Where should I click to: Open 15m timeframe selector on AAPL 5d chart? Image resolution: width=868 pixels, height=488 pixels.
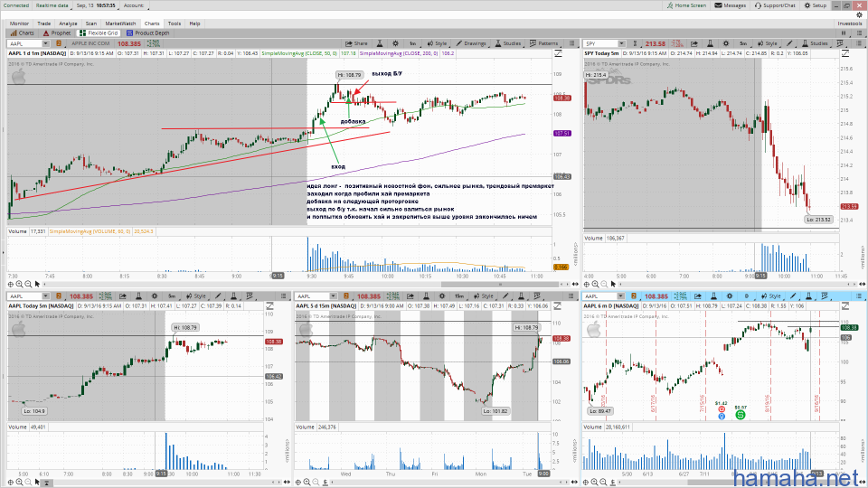(459, 296)
